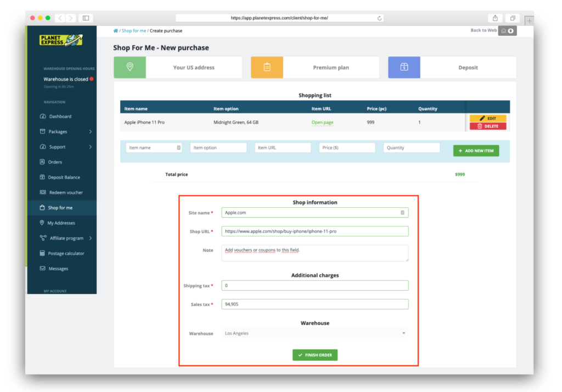Click the green location pin icon tile
Viewport: 562px width, 392px height.
130,67
